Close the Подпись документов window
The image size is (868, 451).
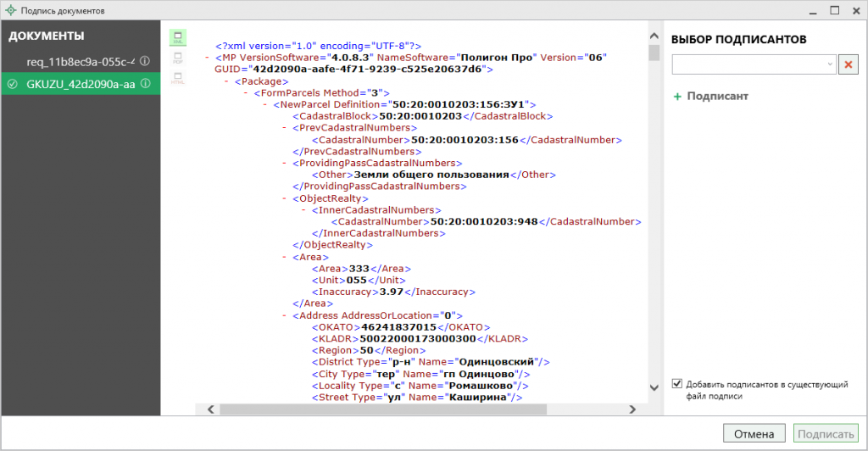coord(856,10)
